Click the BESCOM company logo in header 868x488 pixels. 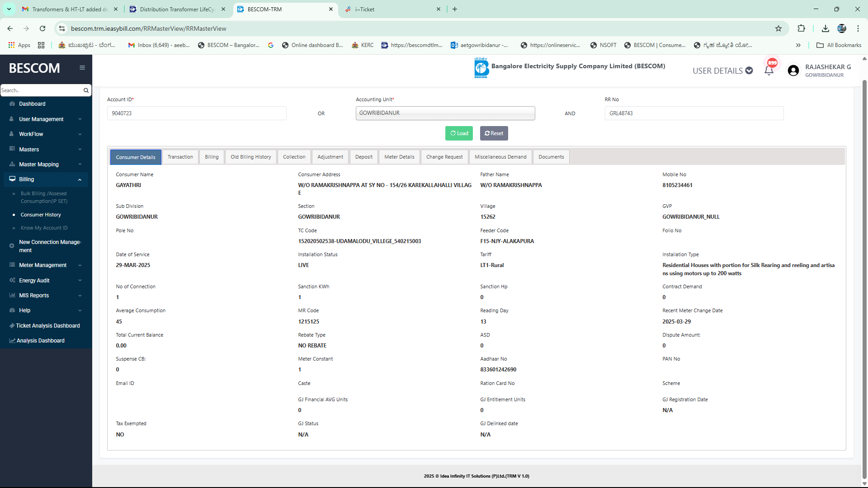[x=481, y=68]
